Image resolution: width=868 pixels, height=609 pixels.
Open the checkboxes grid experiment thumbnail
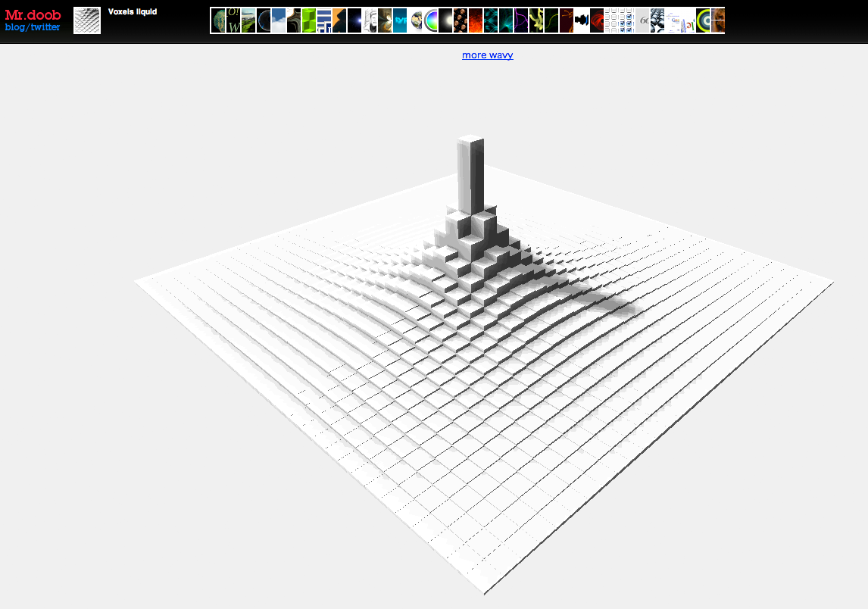(x=620, y=20)
